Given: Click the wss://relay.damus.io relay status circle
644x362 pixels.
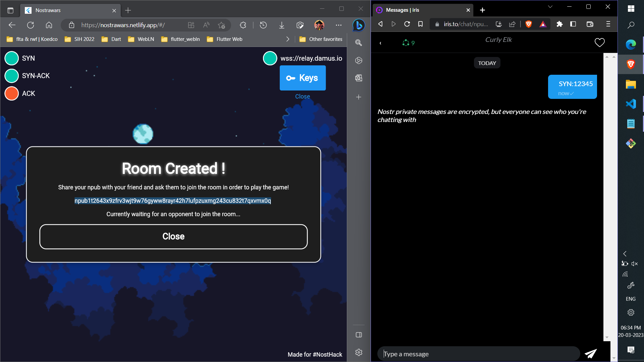Looking at the screenshot, I should 270,58.
